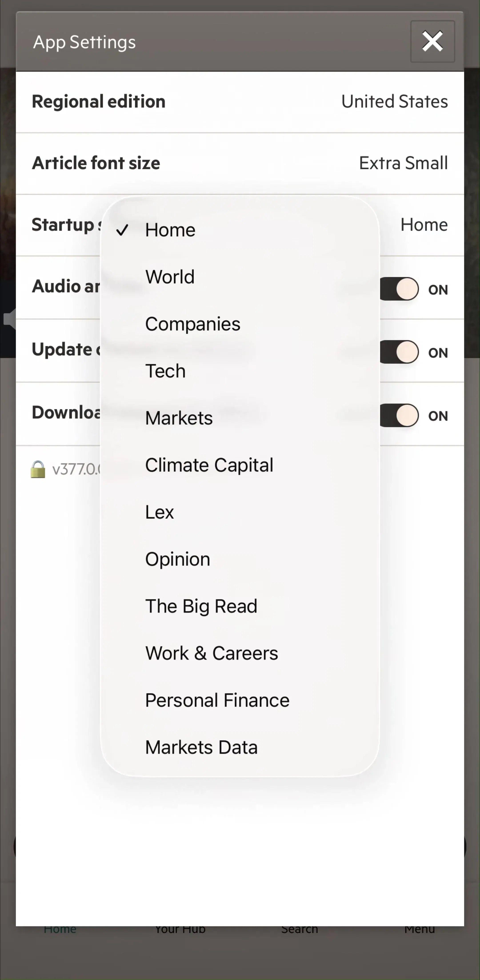Choose Climate Capital option
Image resolution: width=480 pixels, height=980 pixels.
(240, 465)
